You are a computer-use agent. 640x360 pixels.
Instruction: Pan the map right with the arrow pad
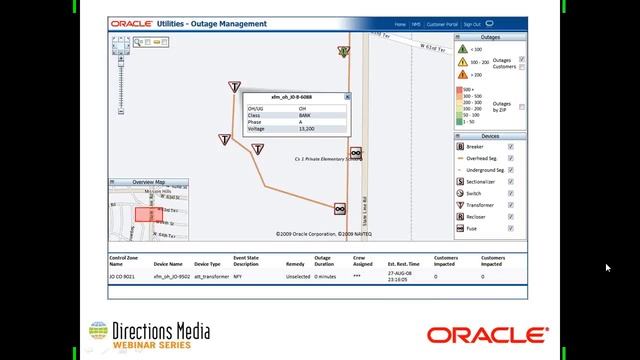(x=128, y=45)
